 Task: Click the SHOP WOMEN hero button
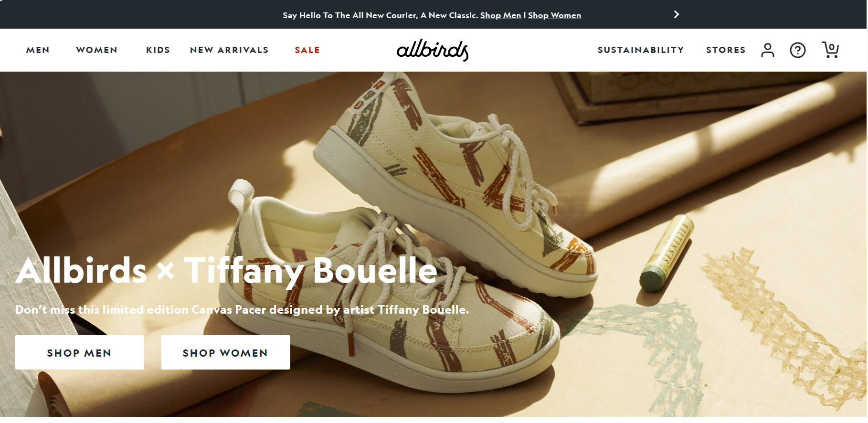[x=226, y=352]
